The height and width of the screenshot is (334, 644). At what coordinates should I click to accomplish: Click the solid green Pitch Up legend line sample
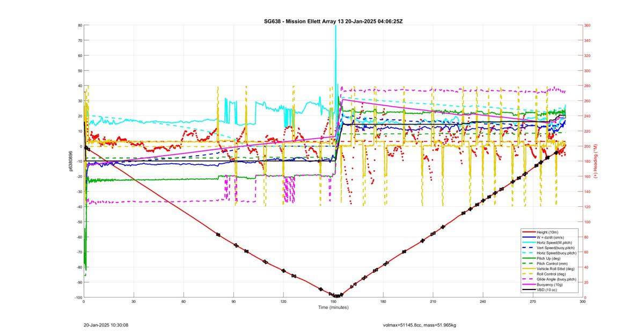(529, 258)
